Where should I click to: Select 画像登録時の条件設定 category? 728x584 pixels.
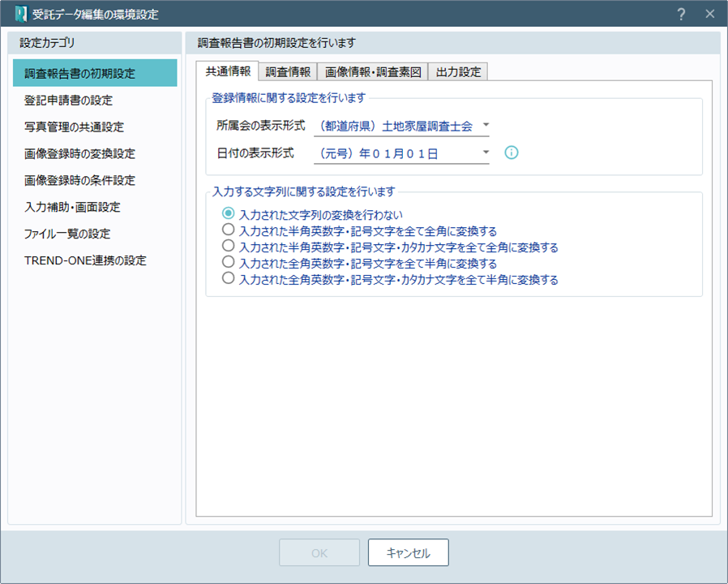pos(95,180)
